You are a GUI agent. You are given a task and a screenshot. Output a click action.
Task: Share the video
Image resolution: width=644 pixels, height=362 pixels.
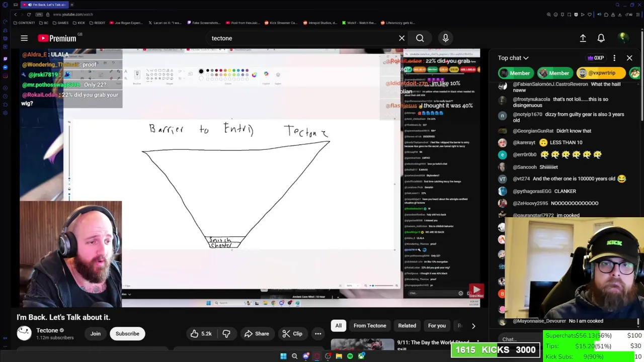coord(257,334)
